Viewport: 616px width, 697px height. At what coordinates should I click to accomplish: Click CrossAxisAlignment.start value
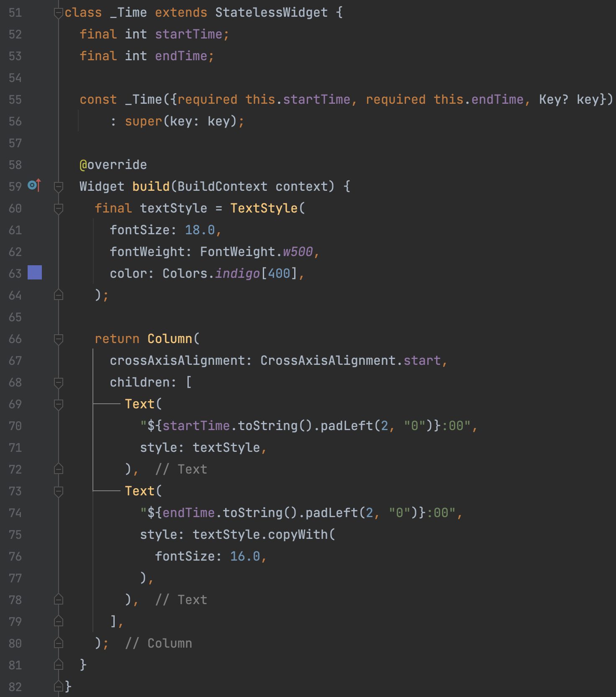(x=351, y=361)
